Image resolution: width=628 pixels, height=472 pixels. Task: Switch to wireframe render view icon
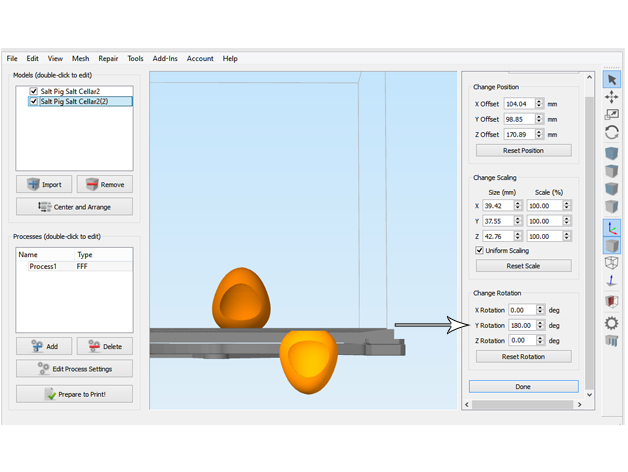point(612,263)
